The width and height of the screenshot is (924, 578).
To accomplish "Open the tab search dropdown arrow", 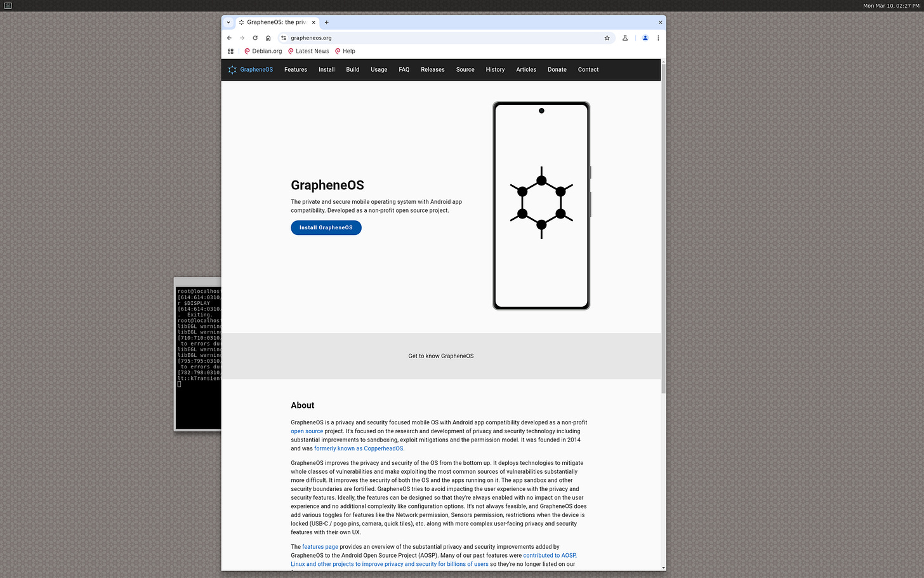I will point(228,22).
